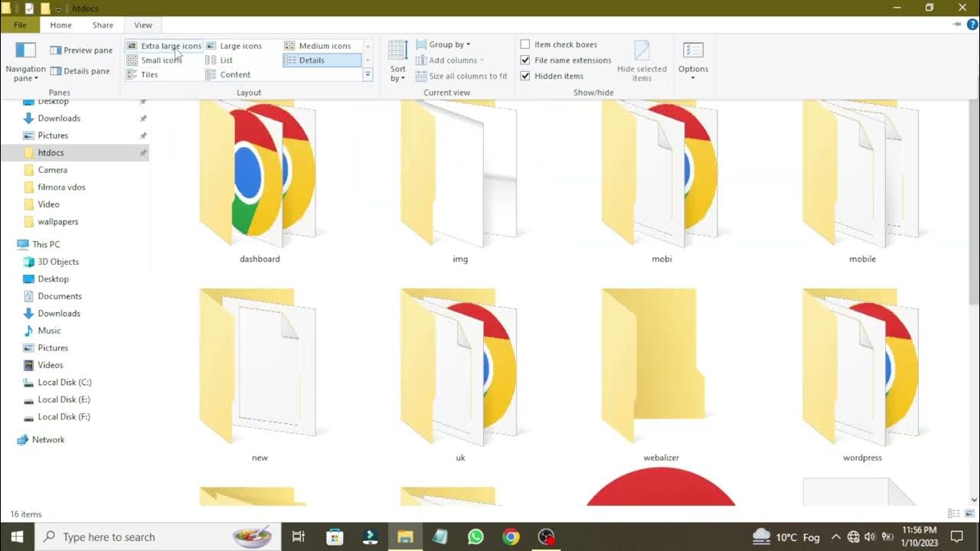Click the View ribbon tab
The image size is (980, 551).
[142, 25]
